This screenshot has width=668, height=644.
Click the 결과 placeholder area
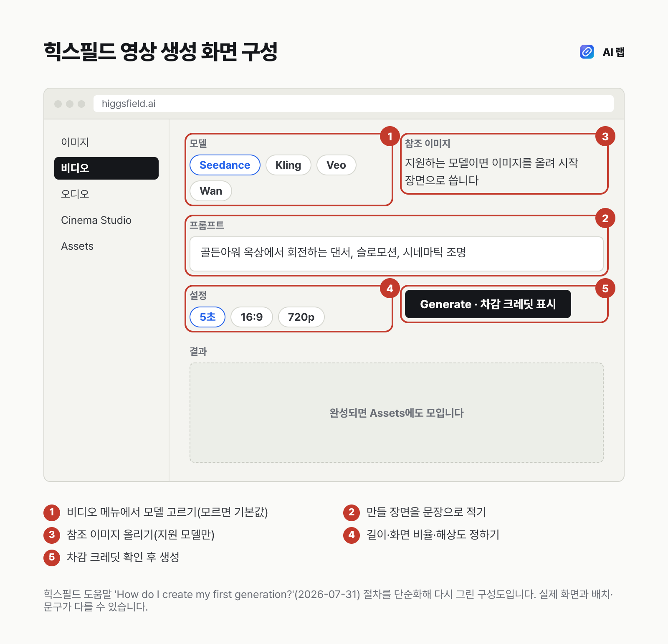click(397, 413)
